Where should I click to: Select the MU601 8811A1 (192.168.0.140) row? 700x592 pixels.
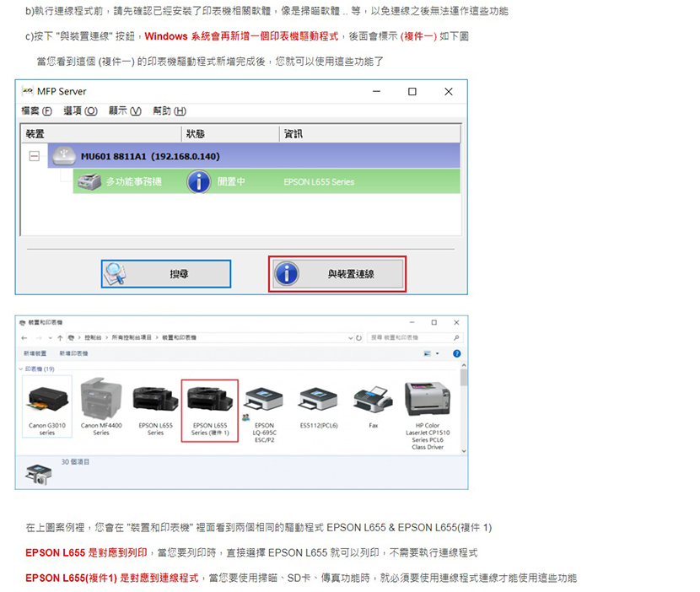click(254, 156)
